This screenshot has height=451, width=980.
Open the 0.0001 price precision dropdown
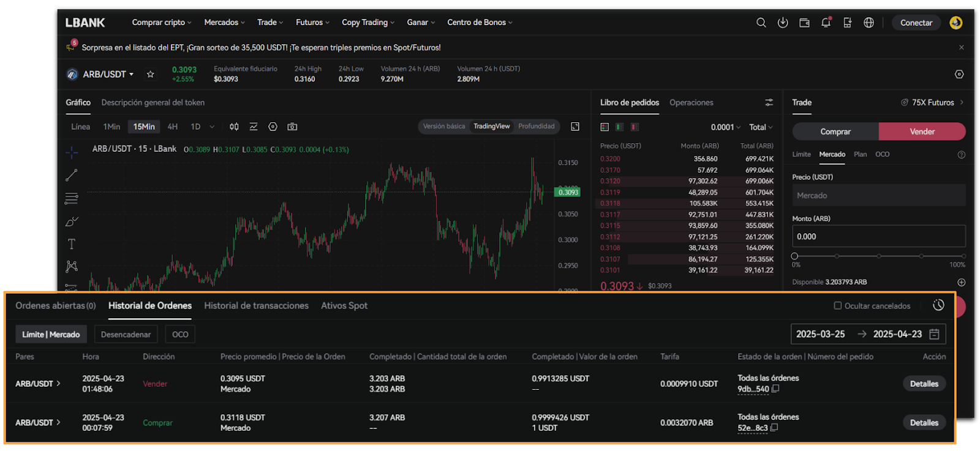click(x=725, y=127)
